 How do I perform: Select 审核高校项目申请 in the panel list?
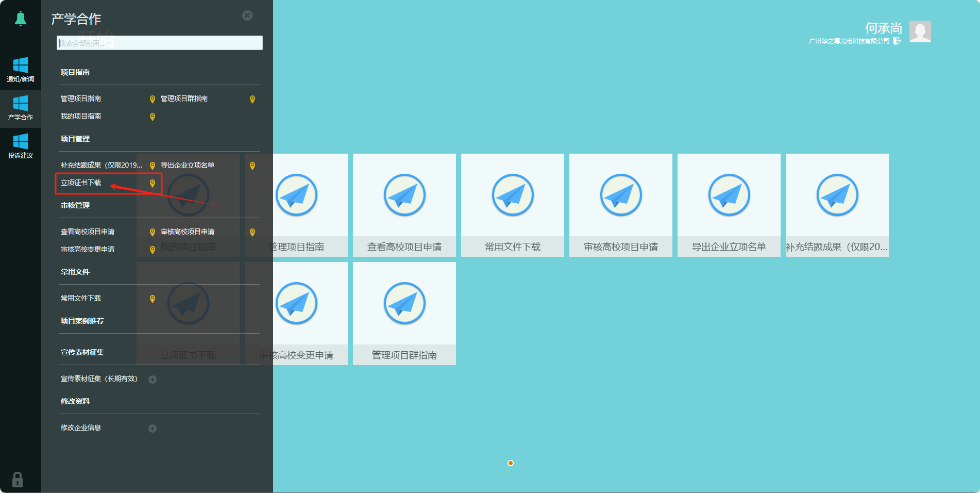click(187, 232)
